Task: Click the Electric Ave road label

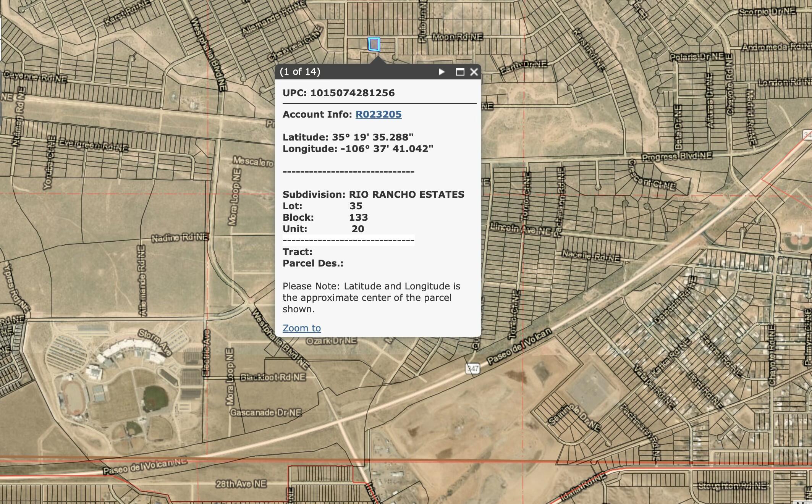Action: (x=207, y=353)
